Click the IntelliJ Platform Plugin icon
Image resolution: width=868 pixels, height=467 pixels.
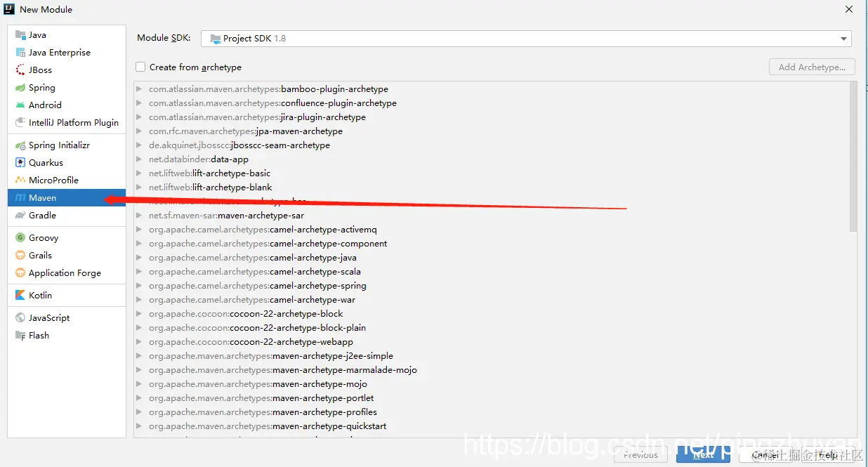point(20,123)
